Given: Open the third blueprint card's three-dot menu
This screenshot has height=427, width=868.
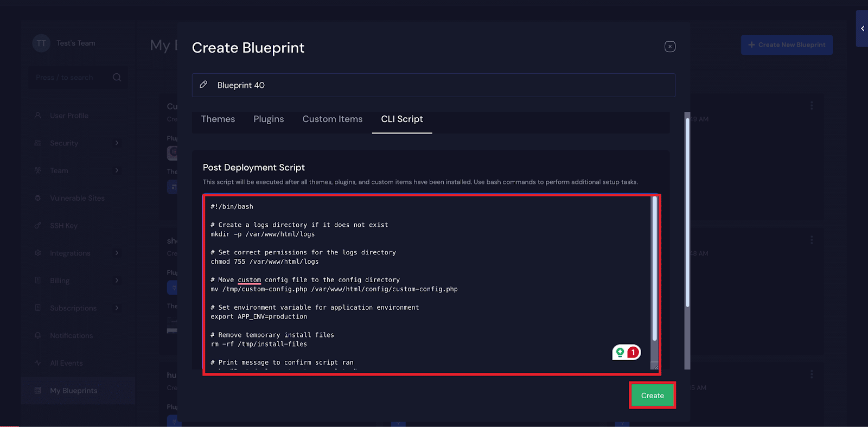Looking at the screenshot, I should (812, 374).
